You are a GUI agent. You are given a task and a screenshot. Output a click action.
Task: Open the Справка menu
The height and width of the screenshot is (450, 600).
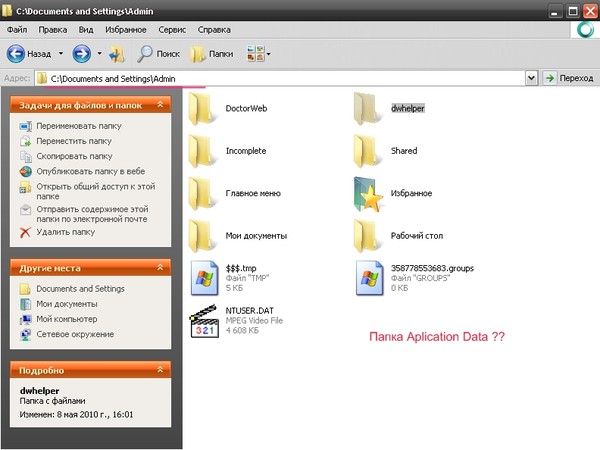pyautogui.click(x=214, y=29)
